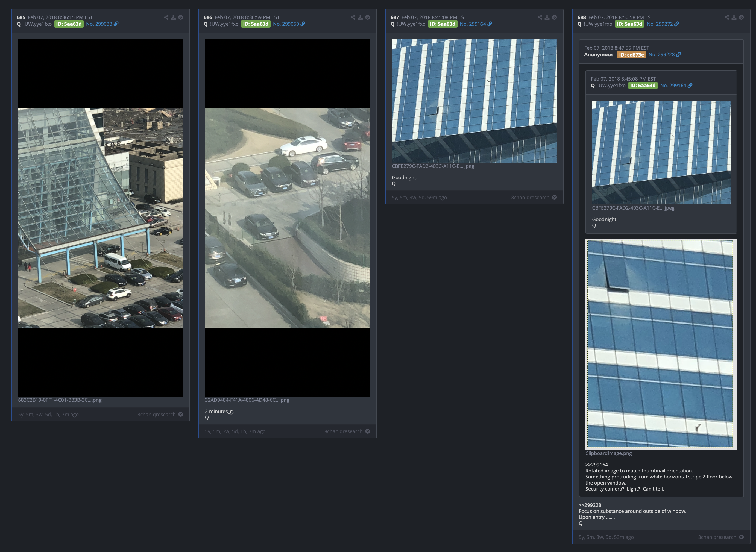Image resolution: width=756 pixels, height=552 pixels.
Task: Click the 8chan qresearch label on post 686
Action: 343,431
